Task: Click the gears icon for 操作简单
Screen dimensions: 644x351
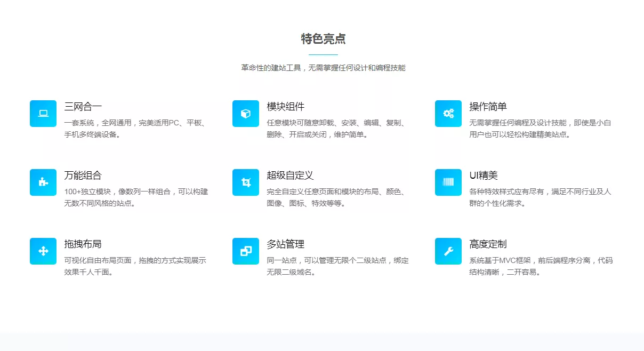Action: (x=448, y=114)
